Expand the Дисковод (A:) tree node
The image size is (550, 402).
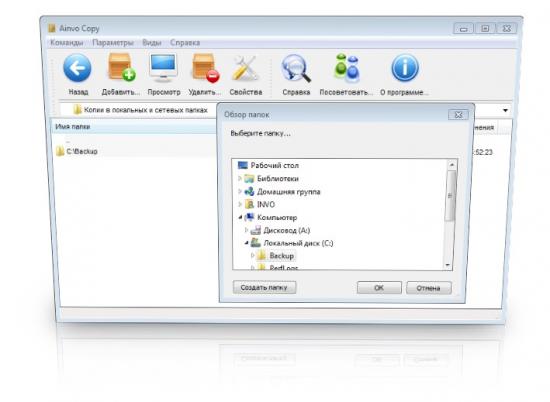click(246, 230)
